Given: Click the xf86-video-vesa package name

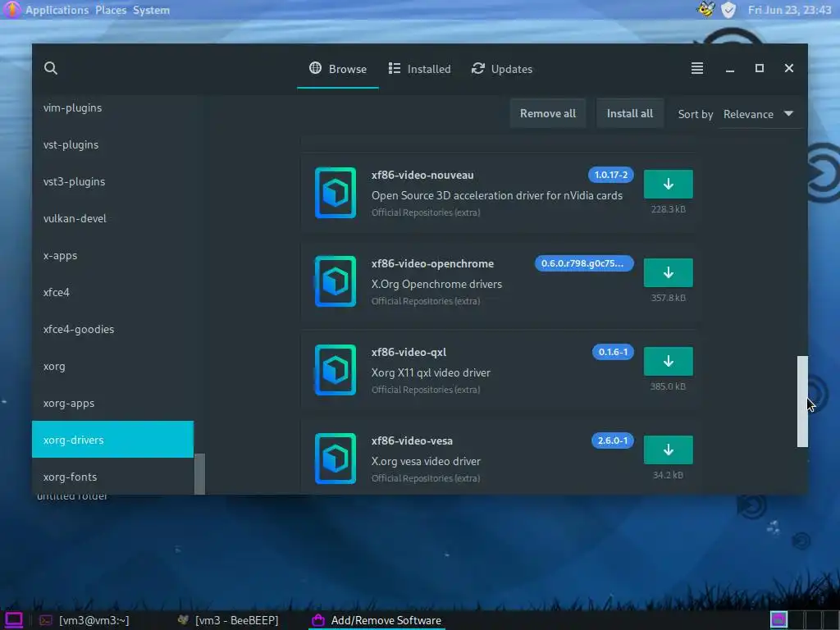Looking at the screenshot, I should pos(412,441).
